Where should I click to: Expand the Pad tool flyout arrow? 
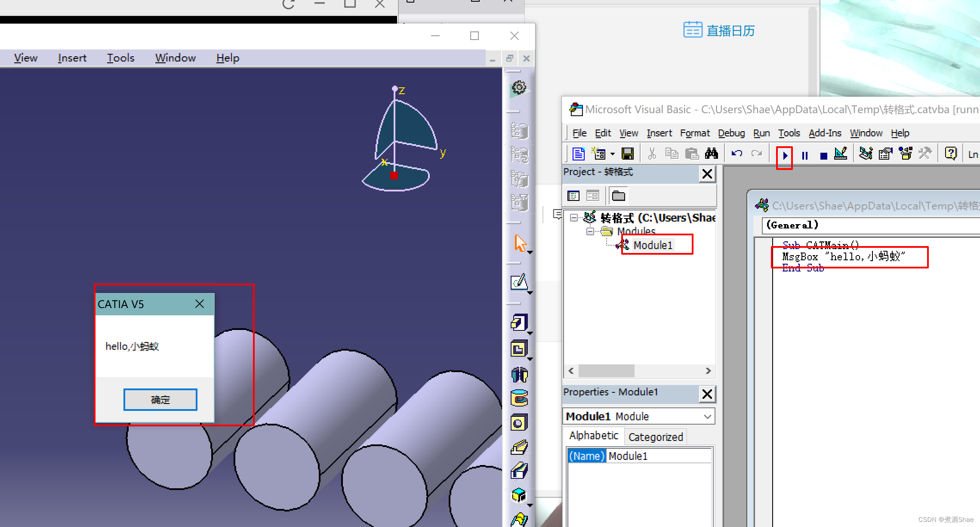530,333
